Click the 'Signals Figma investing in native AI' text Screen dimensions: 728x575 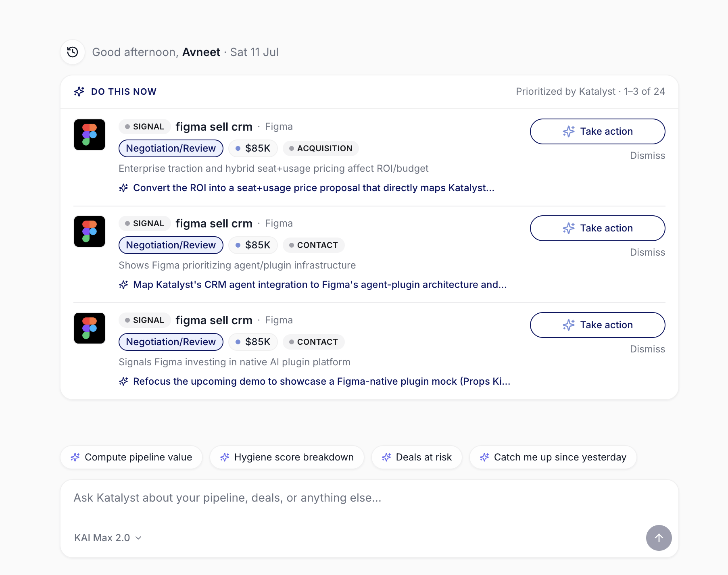point(234,362)
